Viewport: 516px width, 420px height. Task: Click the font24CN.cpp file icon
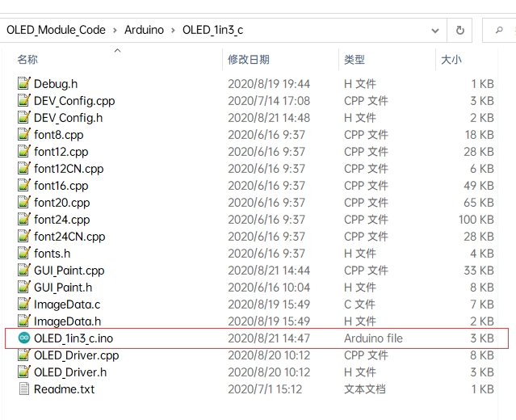point(24,237)
